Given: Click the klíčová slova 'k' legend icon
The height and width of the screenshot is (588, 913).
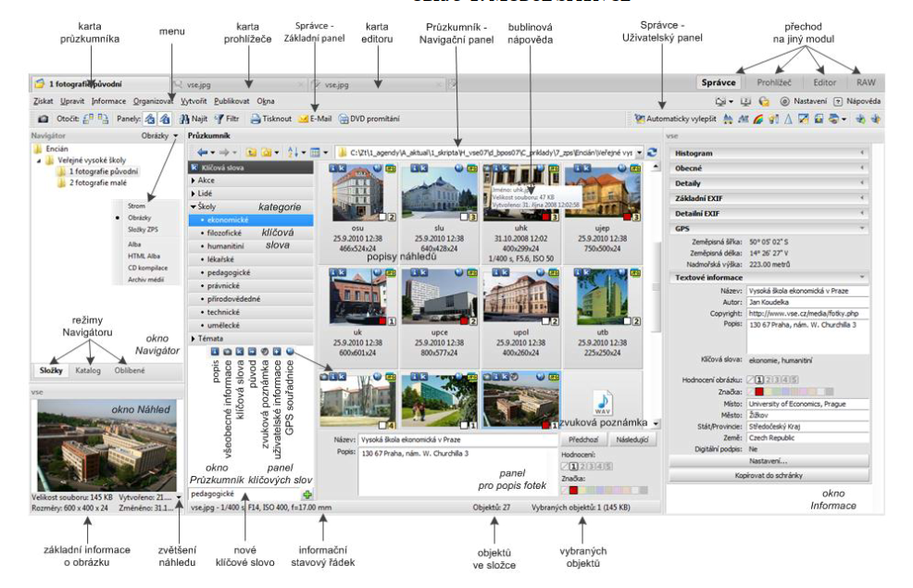Looking at the screenshot, I should [x=239, y=352].
